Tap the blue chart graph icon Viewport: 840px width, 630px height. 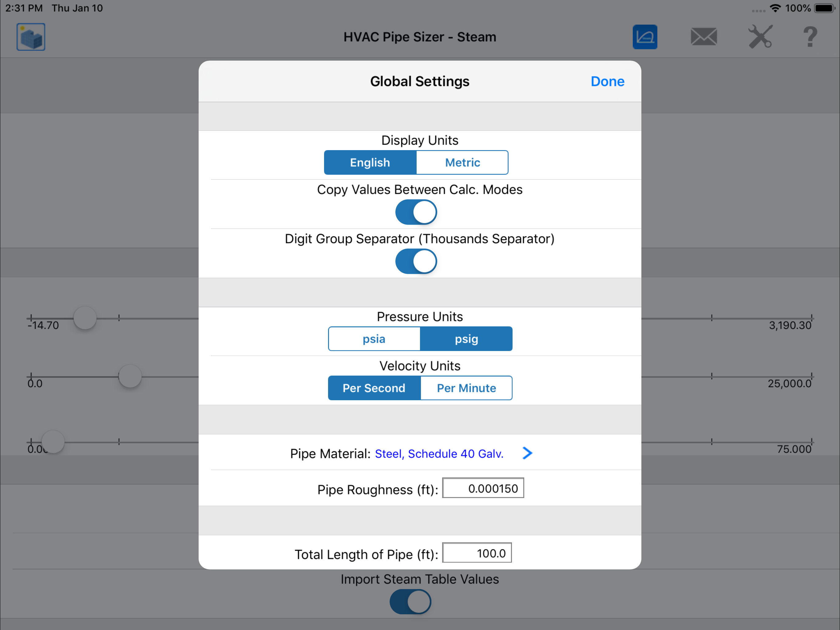coord(645,37)
